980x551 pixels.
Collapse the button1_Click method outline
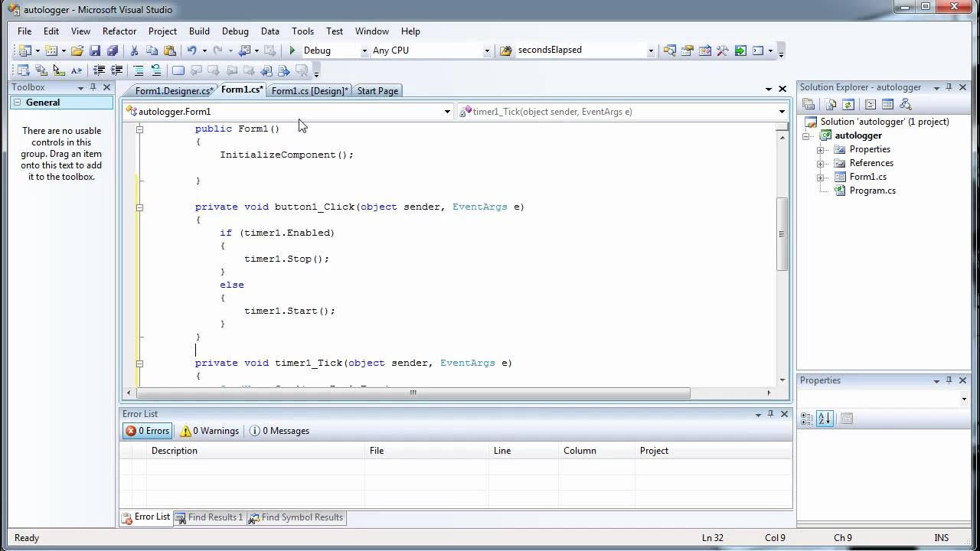coord(139,207)
